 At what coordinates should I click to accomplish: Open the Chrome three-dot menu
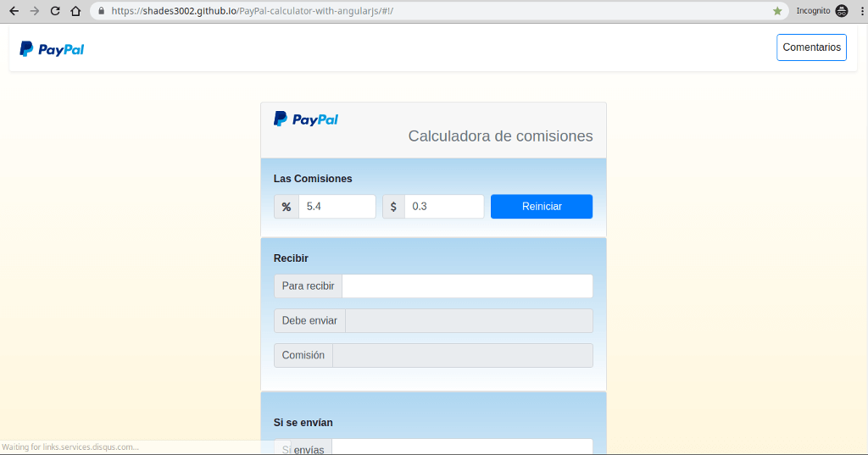(862, 11)
